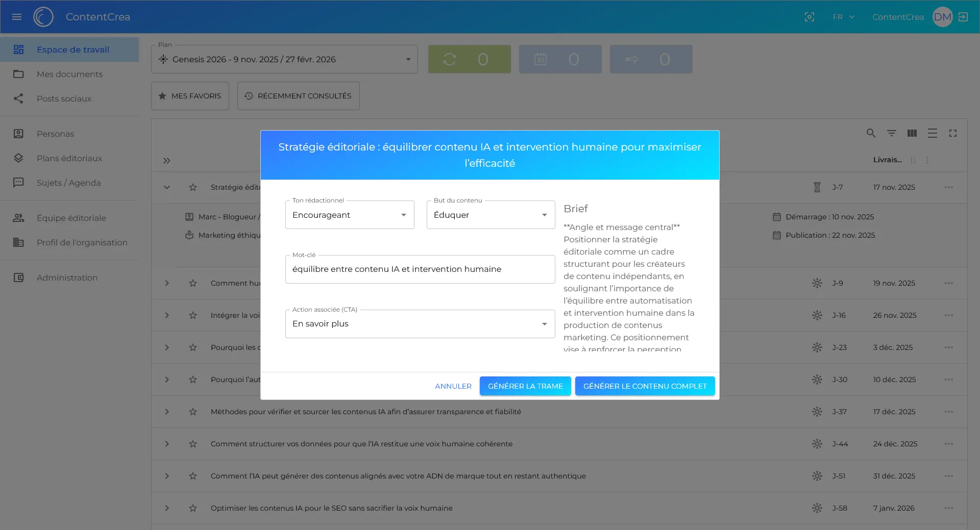Open the Ton rédactionnel dropdown
This screenshot has width=980, height=530.
click(350, 215)
